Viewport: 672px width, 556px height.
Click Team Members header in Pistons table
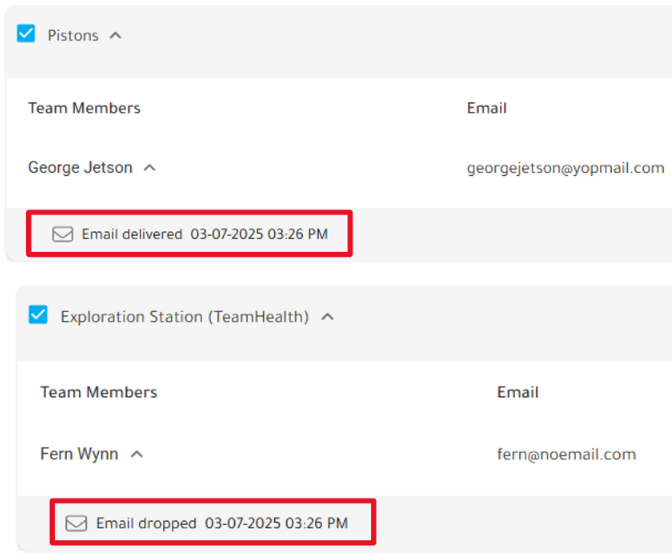click(x=84, y=108)
